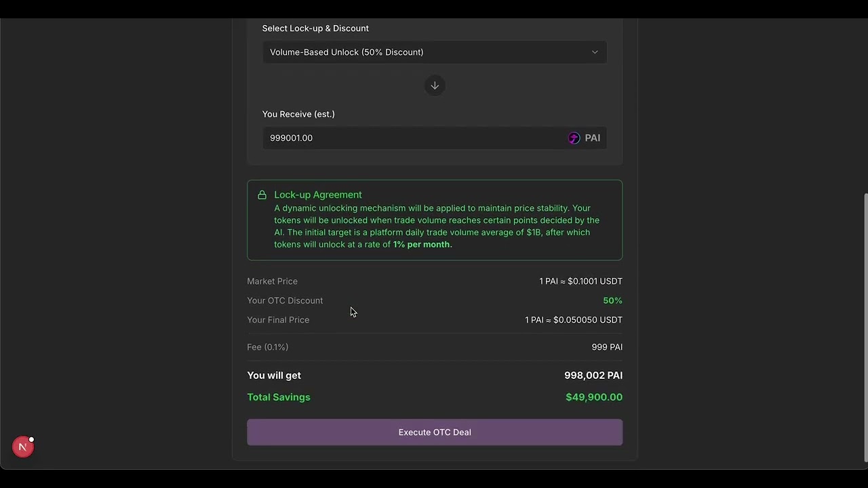Click the down arrow circle icon
This screenshot has height=488, width=868.
pyautogui.click(x=435, y=85)
